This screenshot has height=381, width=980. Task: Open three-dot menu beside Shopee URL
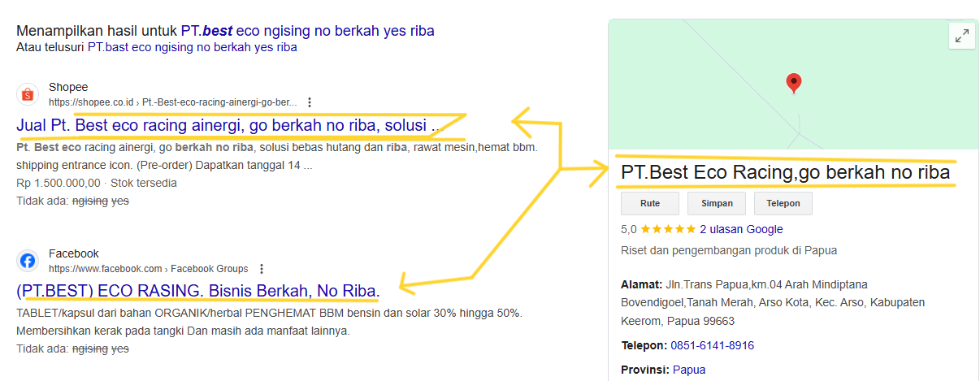point(310,103)
